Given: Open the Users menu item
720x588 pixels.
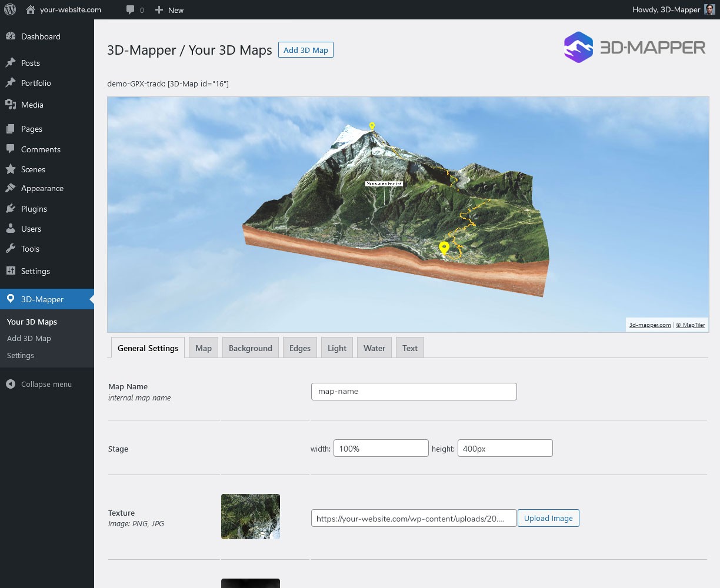Looking at the screenshot, I should coord(31,229).
